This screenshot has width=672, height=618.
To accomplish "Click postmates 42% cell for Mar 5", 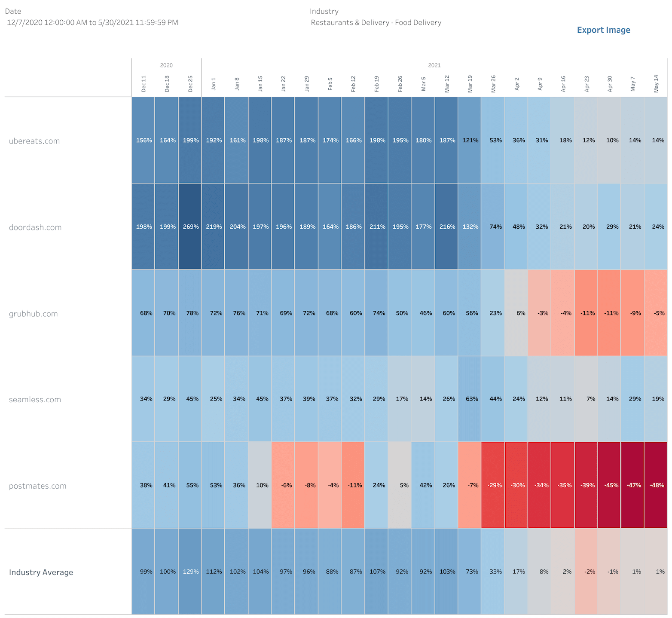I will 423,485.
